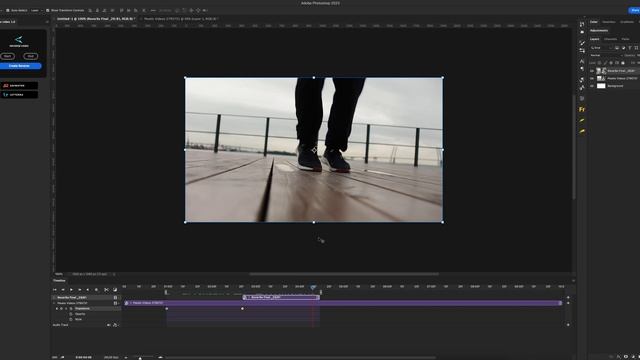Toggle Show Transform Controls checkbox

[x=48, y=10]
